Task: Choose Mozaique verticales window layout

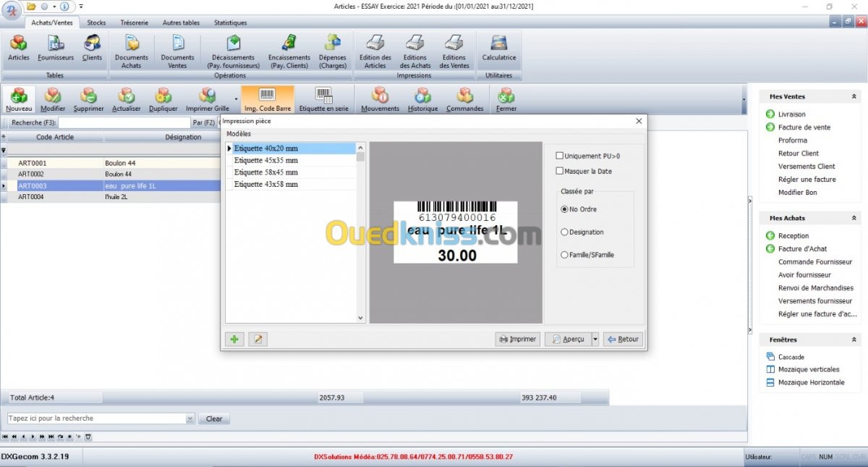Action: 809,369
